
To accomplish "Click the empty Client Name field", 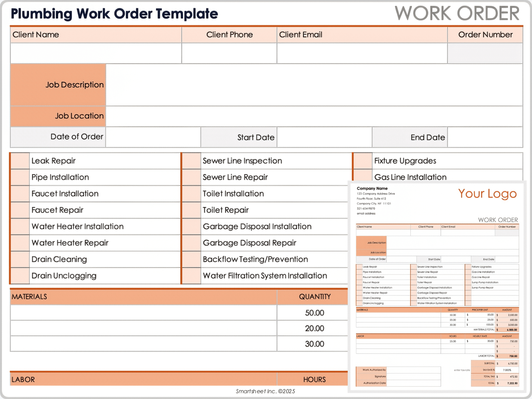I will click(96, 53).
